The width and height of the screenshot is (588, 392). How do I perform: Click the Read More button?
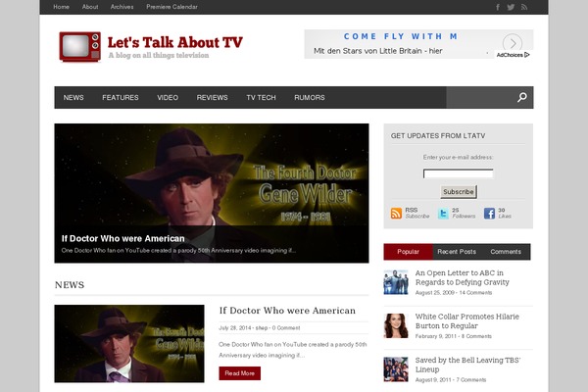[240, 373]
